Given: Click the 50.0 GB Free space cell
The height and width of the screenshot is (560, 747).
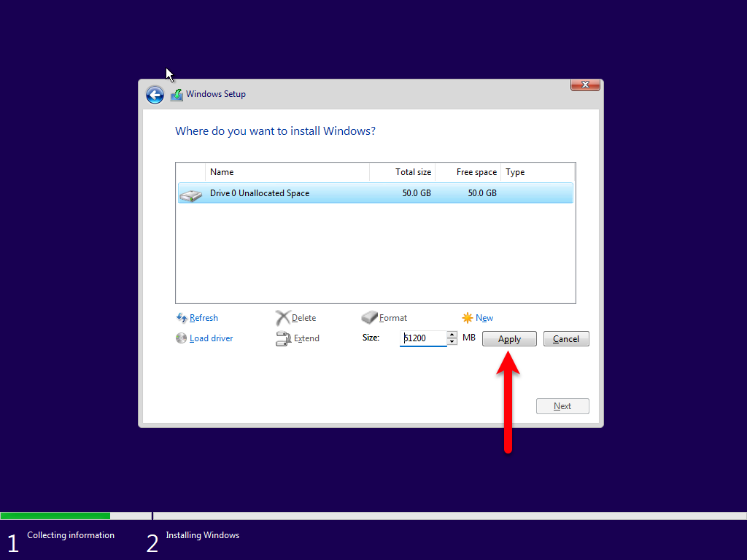Looking at the screenshot, I should [x=482, y=192].
